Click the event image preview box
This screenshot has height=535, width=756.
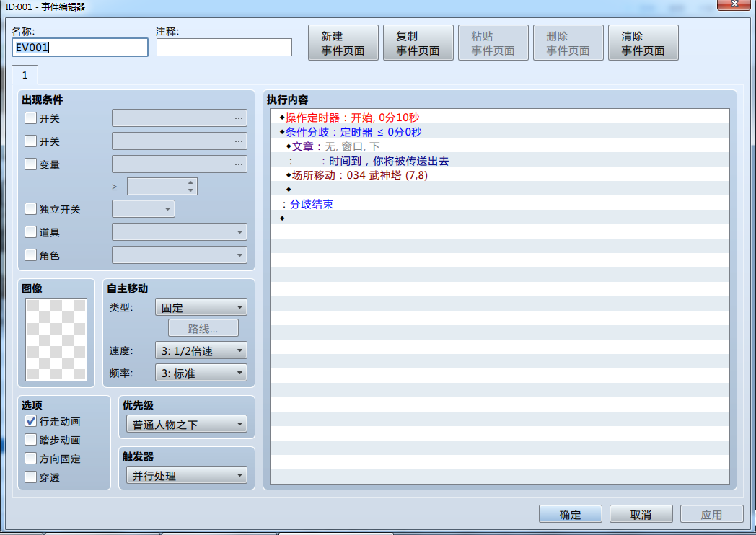click(x=56, y=340)
